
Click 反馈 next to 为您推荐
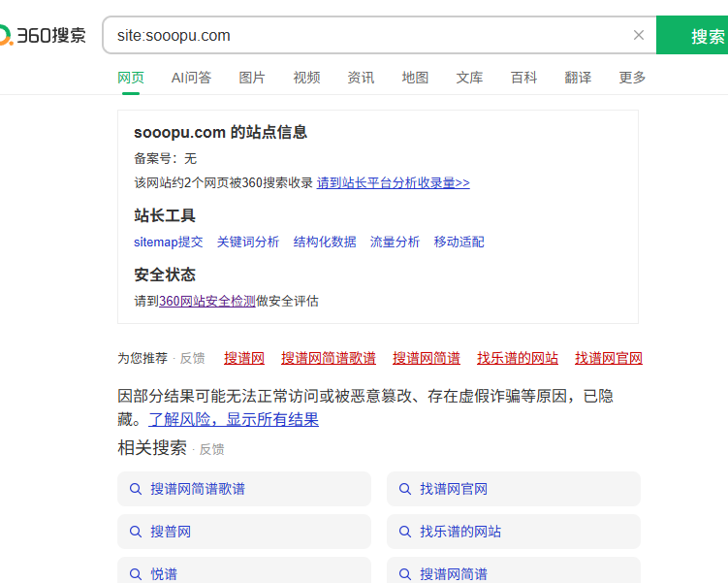192,358
